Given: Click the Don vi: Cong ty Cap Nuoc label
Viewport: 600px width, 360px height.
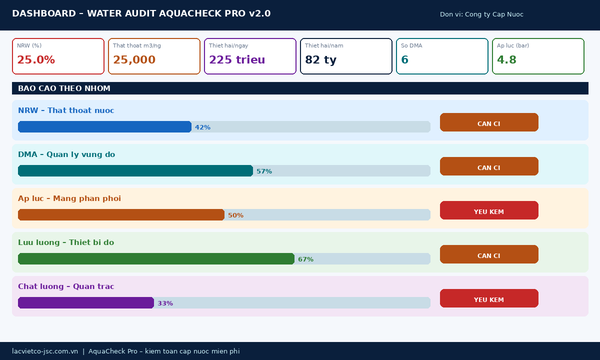Looking at the screenshot, I should (x=481, y=15).
